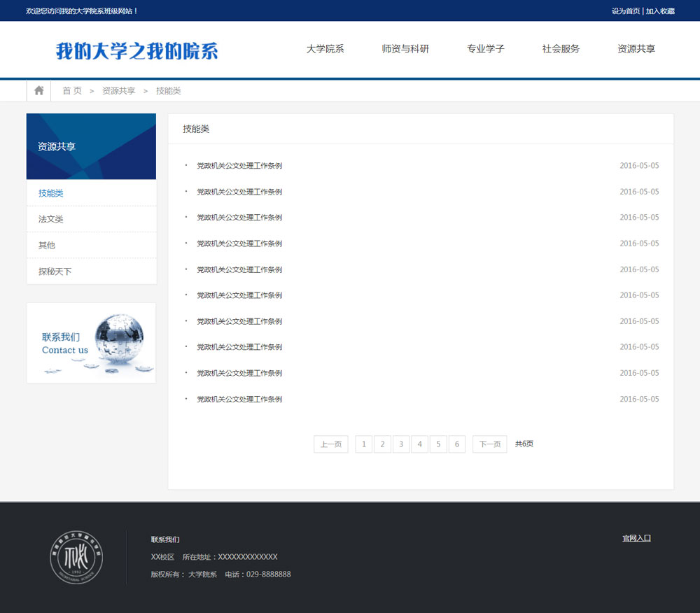Jump to page 1
The image size is (700, 613).
click(364, 444)
